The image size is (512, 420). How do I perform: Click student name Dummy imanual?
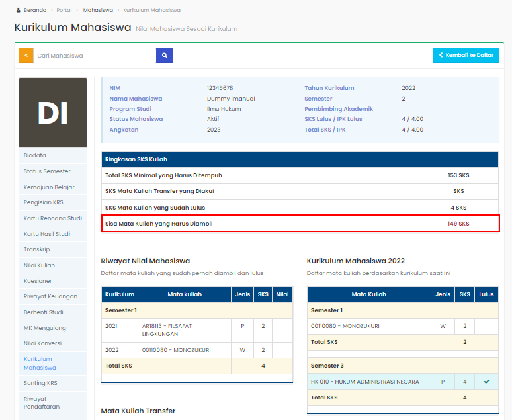[x=231, y=99]
